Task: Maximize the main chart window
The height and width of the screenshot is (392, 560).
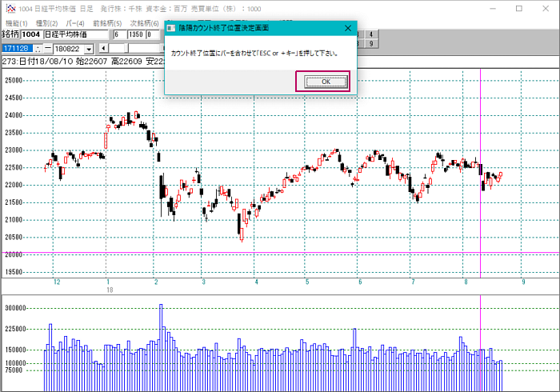Action: click(x=519, y=9)
